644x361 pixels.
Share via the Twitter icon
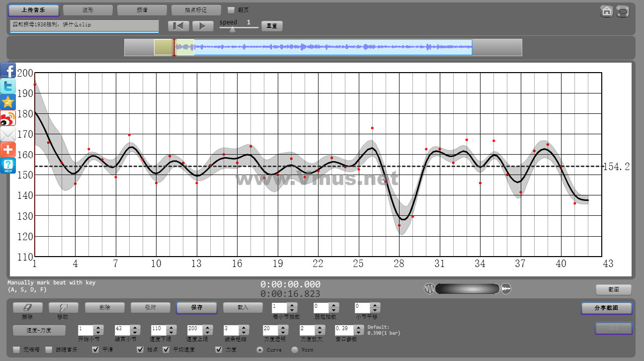point(8,86)
